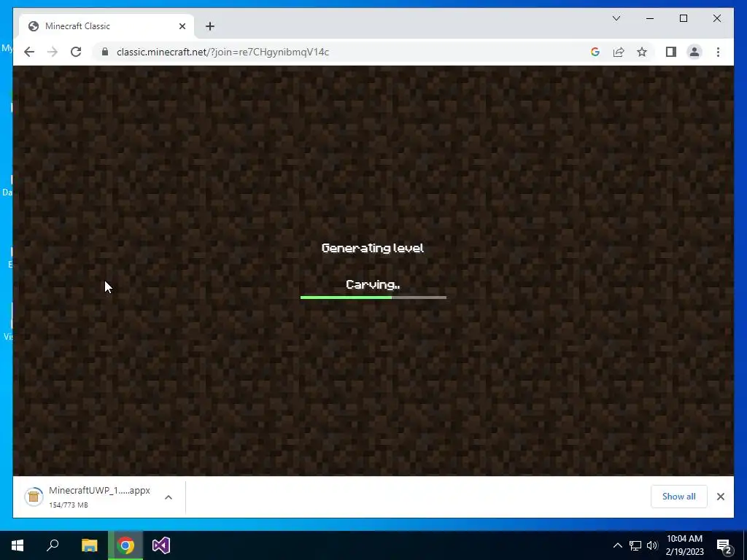
Task: Click the address bar URL
Action: pyautogui.click(x=222, y=52)
